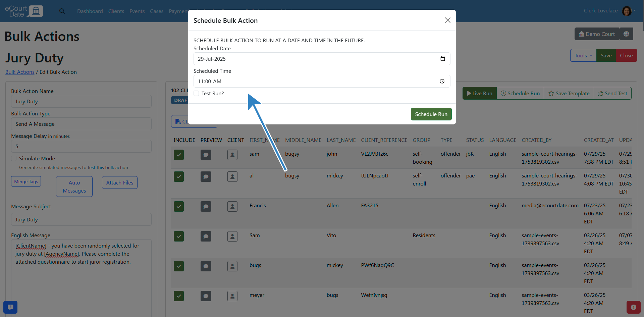Open client profile icon for Sam Vito
Image resolution: width=644 pixels, height=317 pixels.
232,236
